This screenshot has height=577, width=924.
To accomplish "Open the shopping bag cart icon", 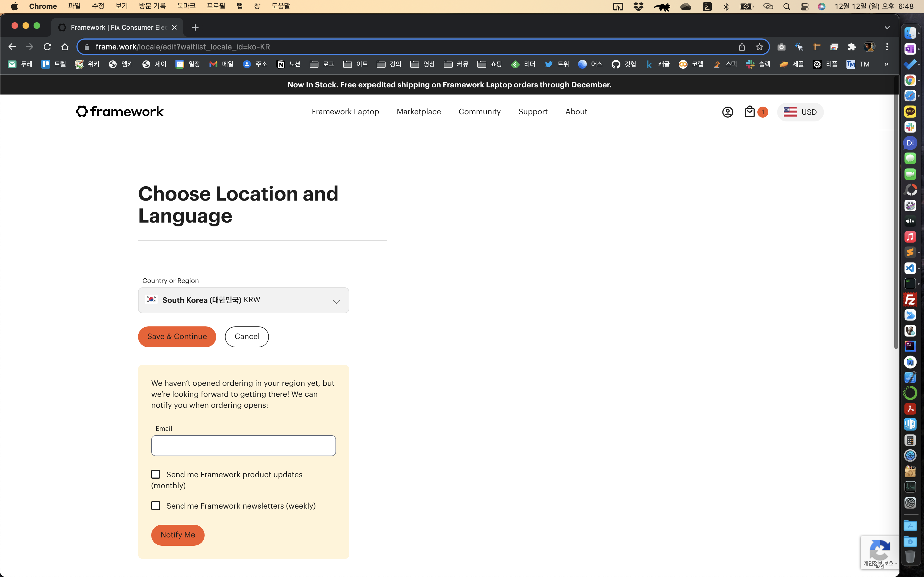I will click(x=749, y=112).
